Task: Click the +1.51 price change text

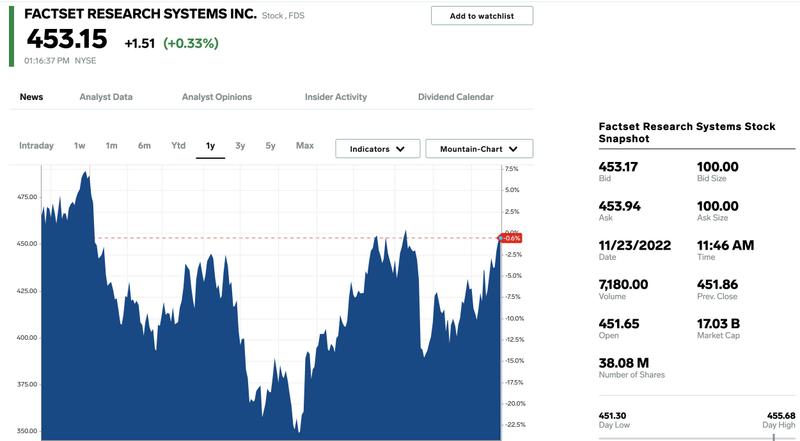Action: [139, 43]
